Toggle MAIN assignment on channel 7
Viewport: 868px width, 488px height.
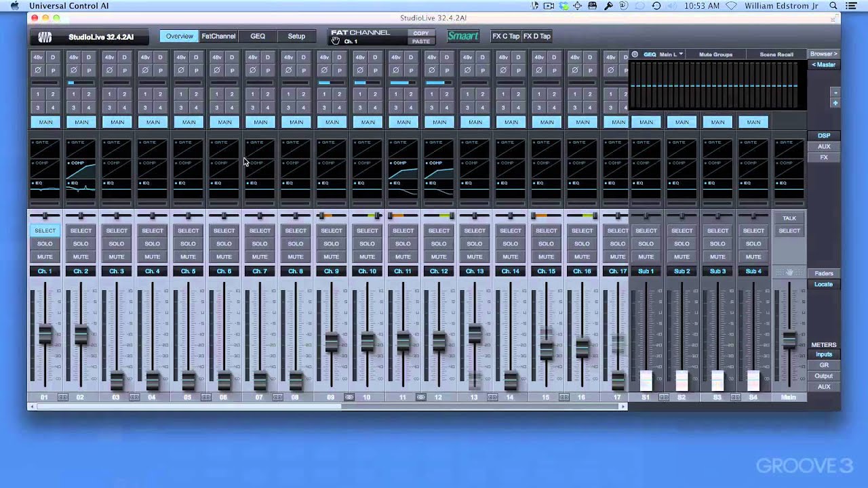(x=260, y=122)
